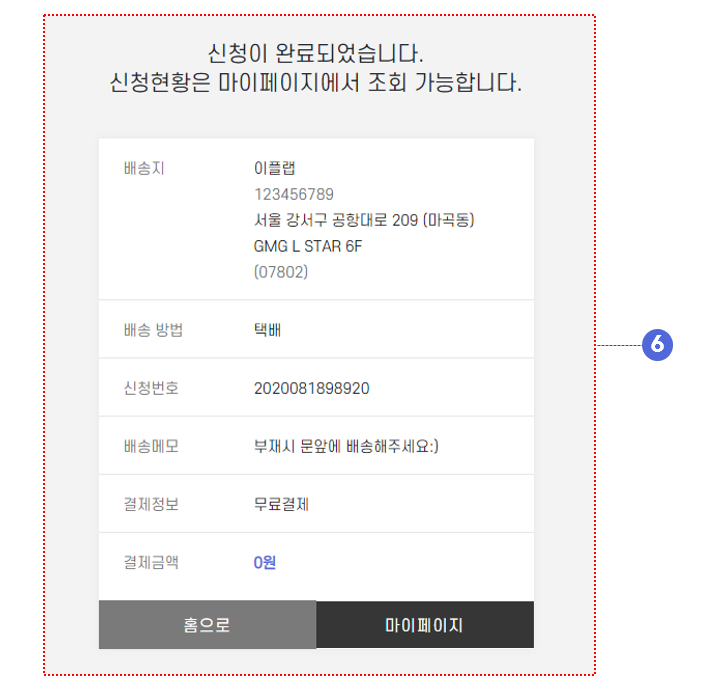This screenshot has height=695, width=703.
Task: Click the 신청이 완료되었습니다 heading
Action: click(316, 53)
